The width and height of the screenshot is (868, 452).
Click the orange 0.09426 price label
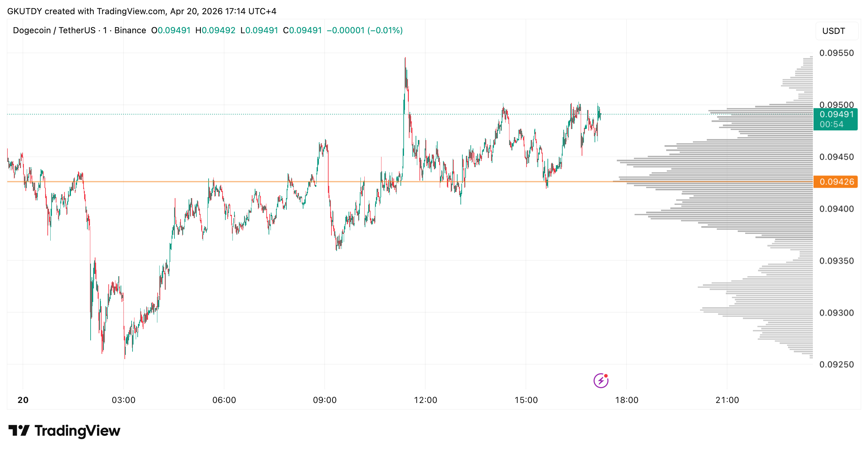pyautogui.click(x=836, y=182)
